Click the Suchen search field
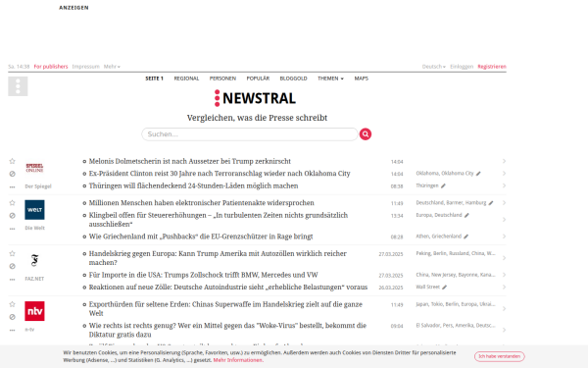This screenshot has height=368, width=588. pyautogui.click(x=250, y=134)
